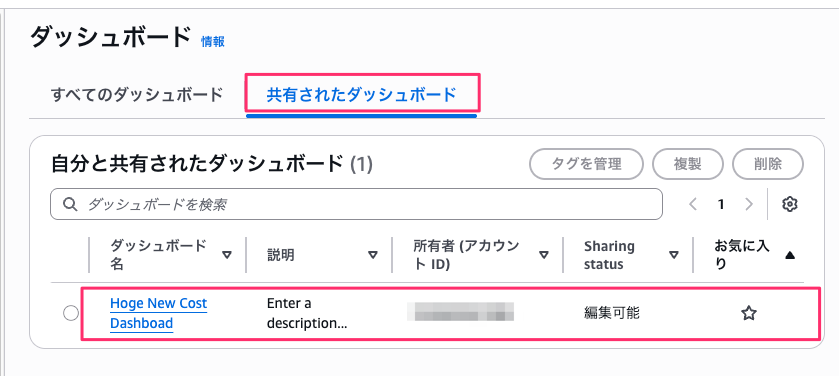
Task: Sort by 説明 column arrow
Action: point(373,255)
